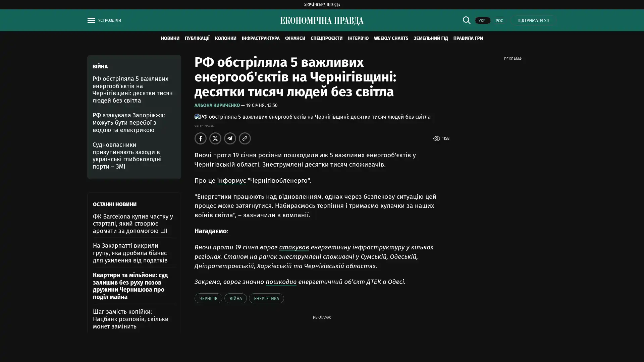Image resolution: width=644 pixels, height=362 pixels.
Task: Open the Чернігів tag
Action: click(x=208, y=298)
